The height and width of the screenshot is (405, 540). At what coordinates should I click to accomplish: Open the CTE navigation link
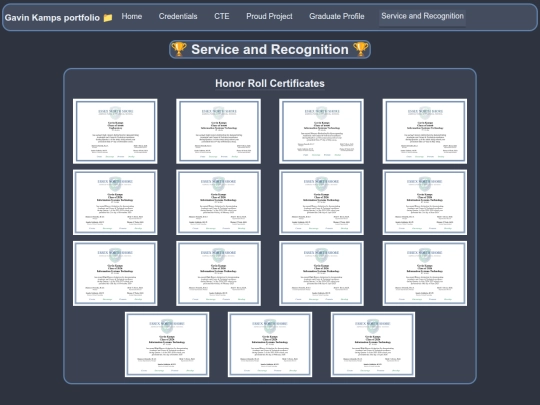(222, 17)
